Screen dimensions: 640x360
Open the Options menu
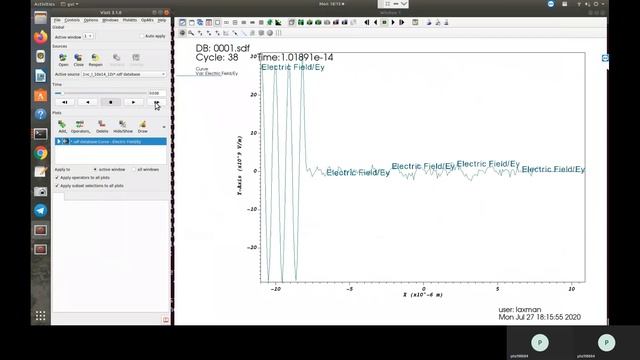[91, 20]
